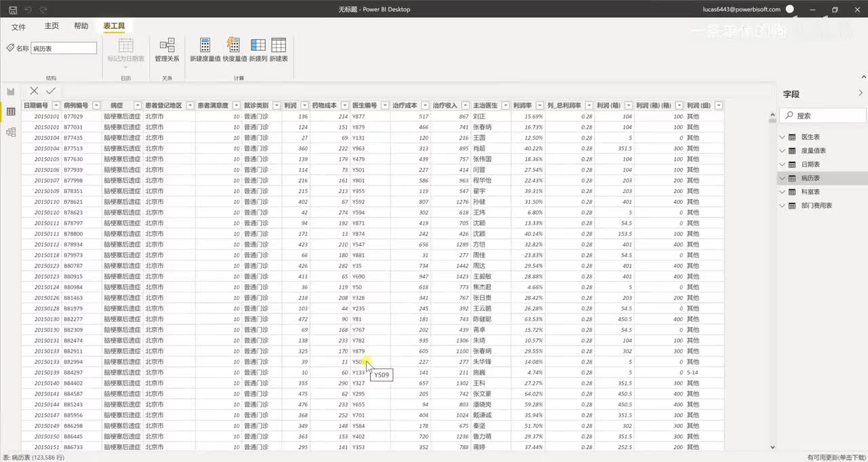Select the 治疗成本 column header

pyautogui.click(x=405, y=106)
